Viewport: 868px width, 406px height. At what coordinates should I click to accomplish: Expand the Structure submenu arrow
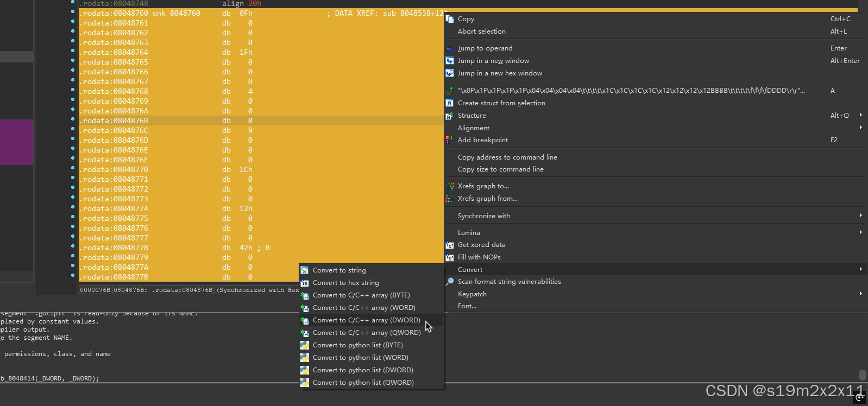click(860, 115)
